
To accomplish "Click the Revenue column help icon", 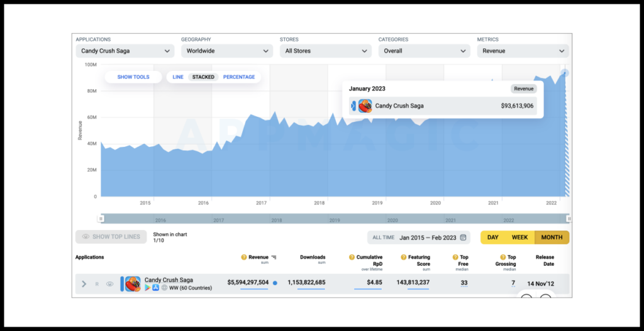I will pyautogui.click(x=244, y=257).
